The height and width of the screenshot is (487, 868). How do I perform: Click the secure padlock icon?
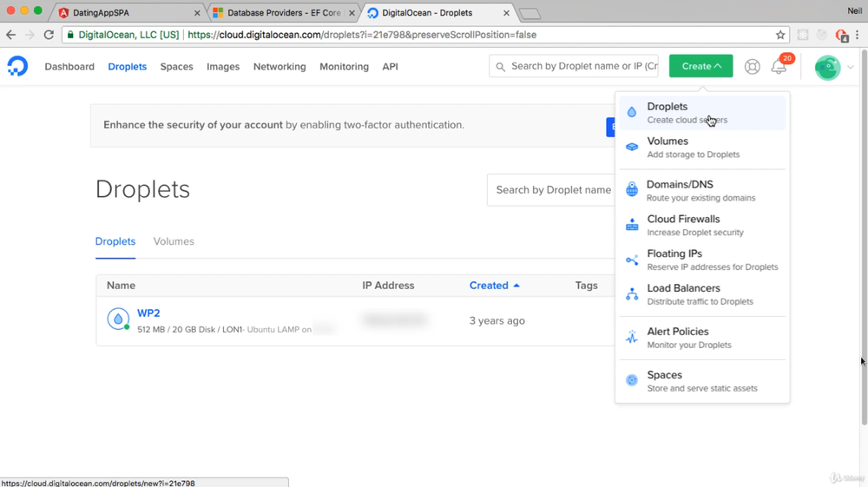(x=70, y=35)
